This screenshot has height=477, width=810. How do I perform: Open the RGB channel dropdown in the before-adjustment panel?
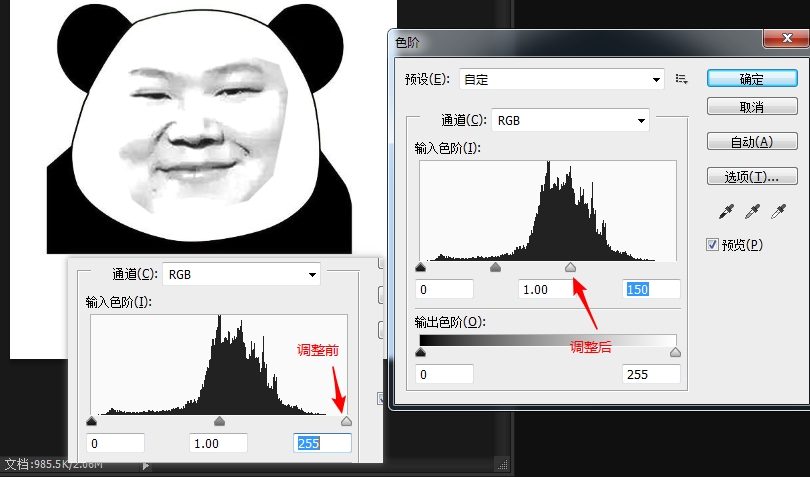[241, 274]
